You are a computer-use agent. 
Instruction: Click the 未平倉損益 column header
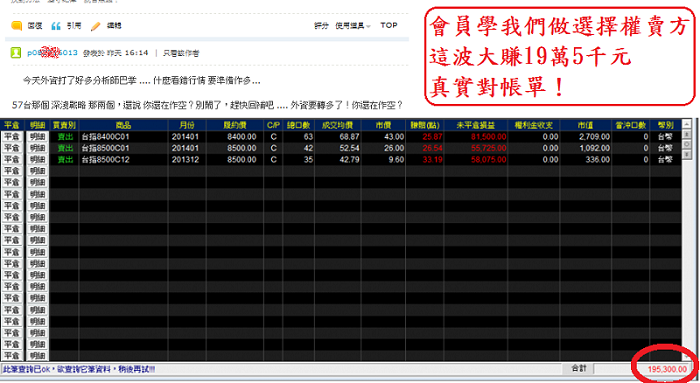tap(476, 125)
